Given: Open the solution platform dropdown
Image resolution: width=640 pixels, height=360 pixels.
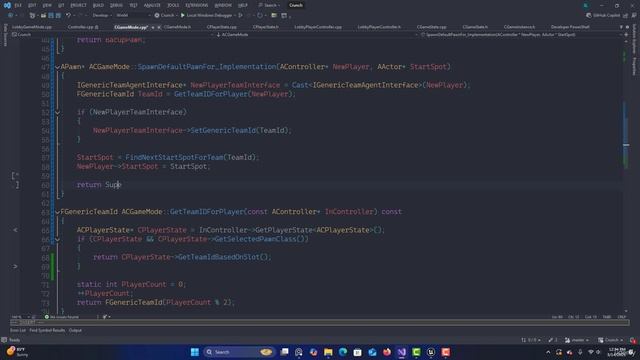Looking at the screenshot, I should [x=133, y=16].
